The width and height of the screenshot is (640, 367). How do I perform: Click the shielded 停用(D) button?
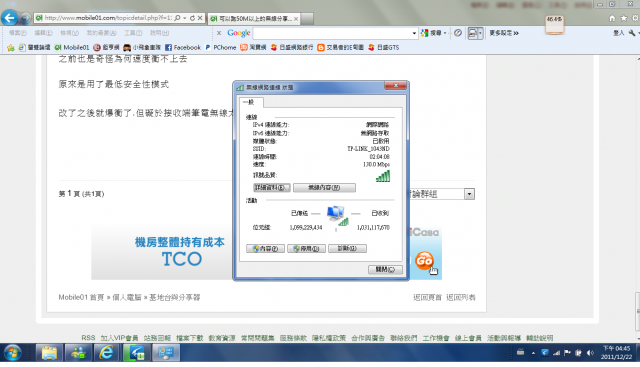tap(306, 248)
